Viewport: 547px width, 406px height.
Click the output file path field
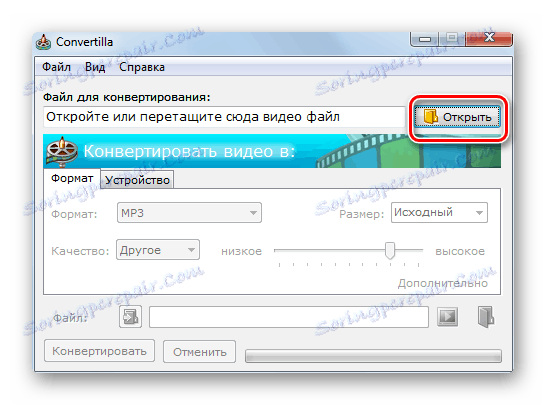289,317
